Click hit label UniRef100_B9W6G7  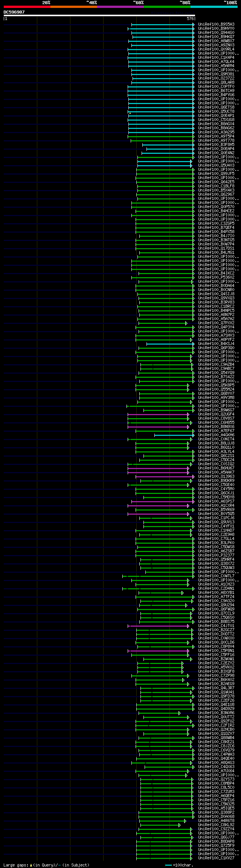point(216,410)
